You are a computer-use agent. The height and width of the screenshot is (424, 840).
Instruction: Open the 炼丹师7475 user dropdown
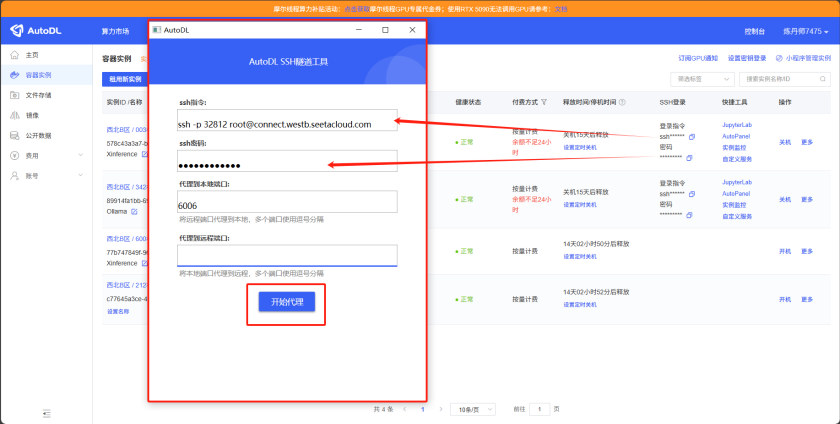(806, 32)
